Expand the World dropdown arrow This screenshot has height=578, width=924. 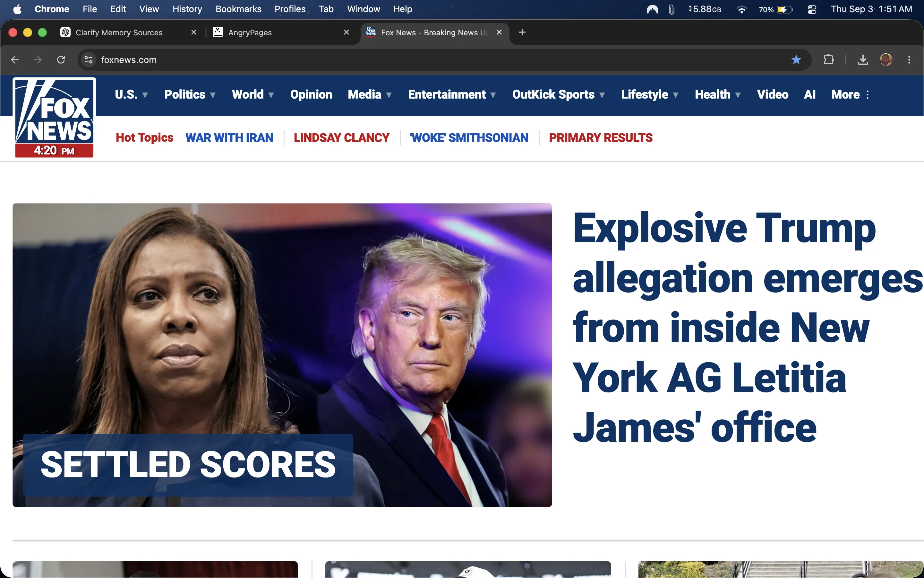[x=271, y=95]
